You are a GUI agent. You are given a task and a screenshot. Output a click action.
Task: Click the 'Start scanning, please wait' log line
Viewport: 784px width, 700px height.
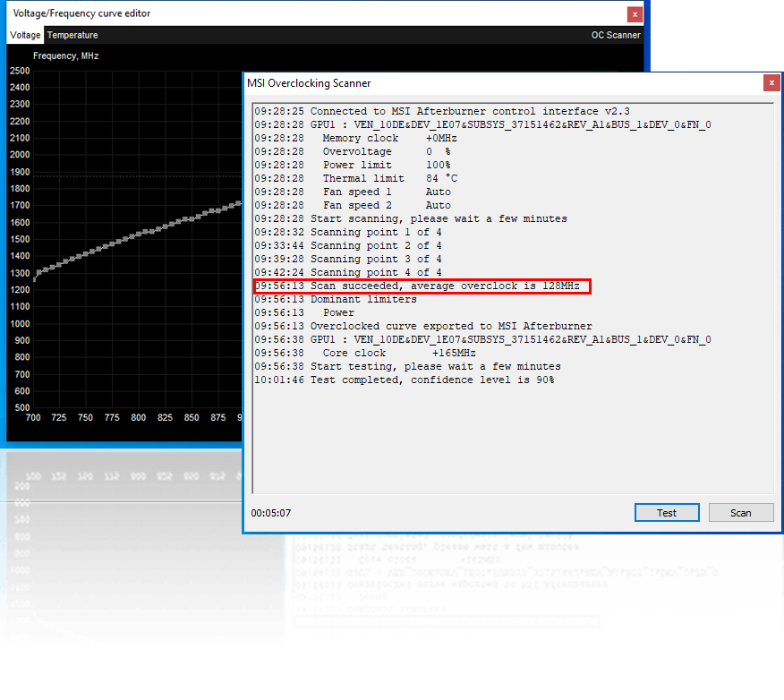pos(411,219)
